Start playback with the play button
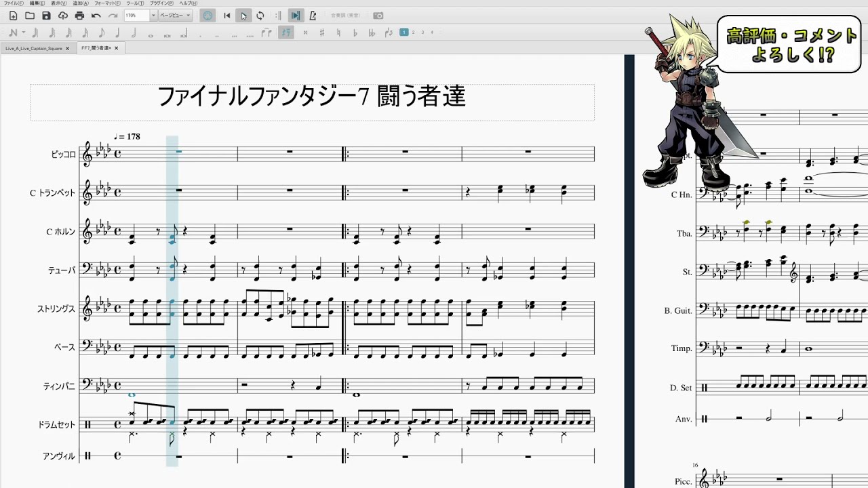Screen dimensions: 868x488 click(x=243, y=16)
